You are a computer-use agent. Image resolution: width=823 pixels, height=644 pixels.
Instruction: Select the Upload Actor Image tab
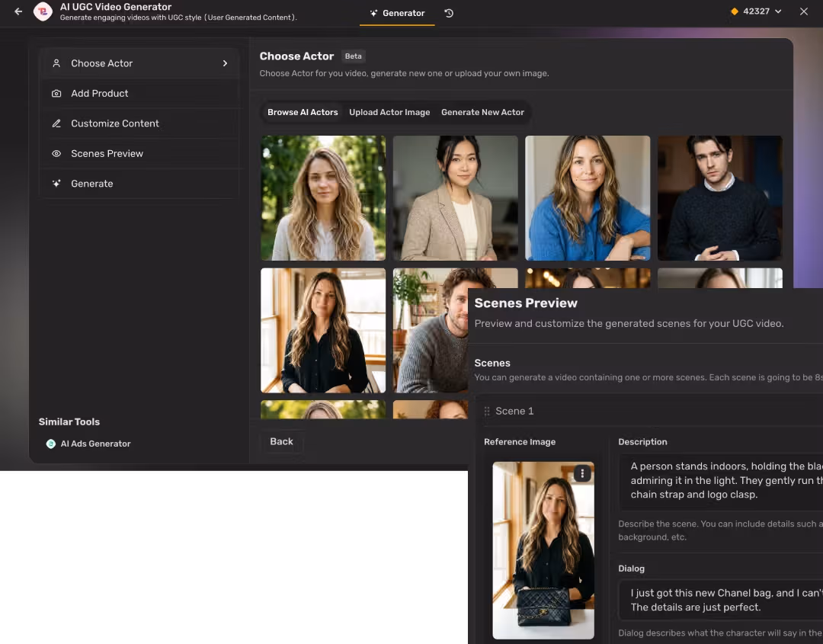pos(389,112)
